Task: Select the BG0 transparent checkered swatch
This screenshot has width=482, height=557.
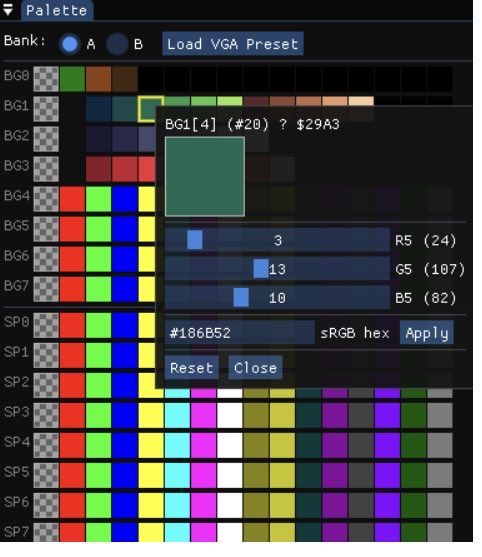Action: tap(46, 79)
